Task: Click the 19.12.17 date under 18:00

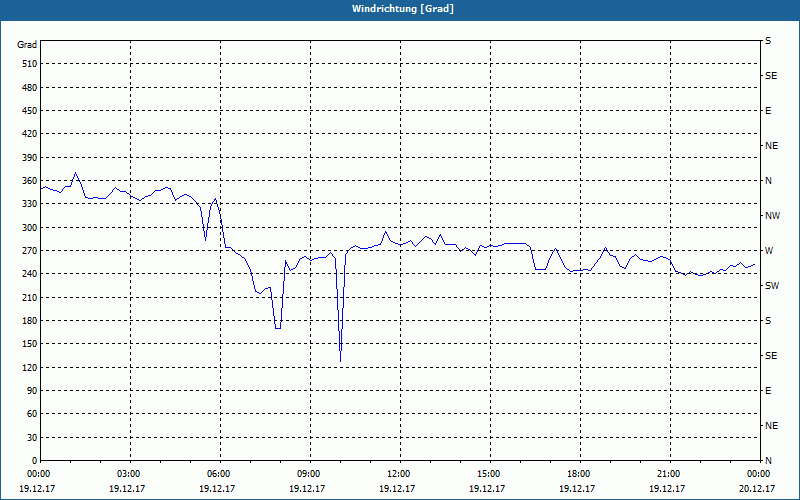Action: click(577, 488)
